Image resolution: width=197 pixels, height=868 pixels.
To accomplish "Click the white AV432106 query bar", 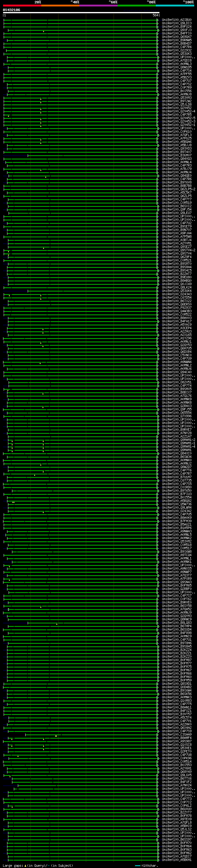I will [x=81, y=12].
